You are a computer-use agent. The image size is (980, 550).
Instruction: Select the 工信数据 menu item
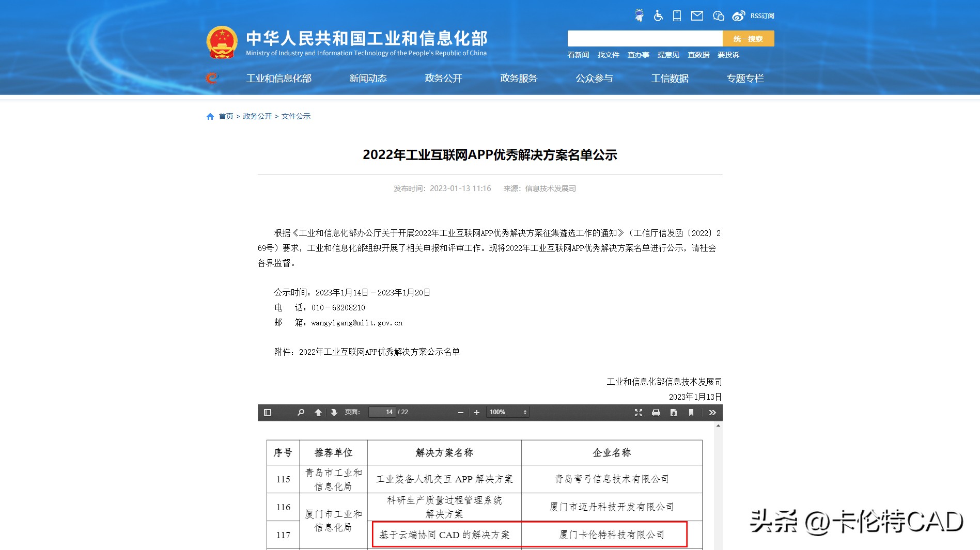(671, 78)
